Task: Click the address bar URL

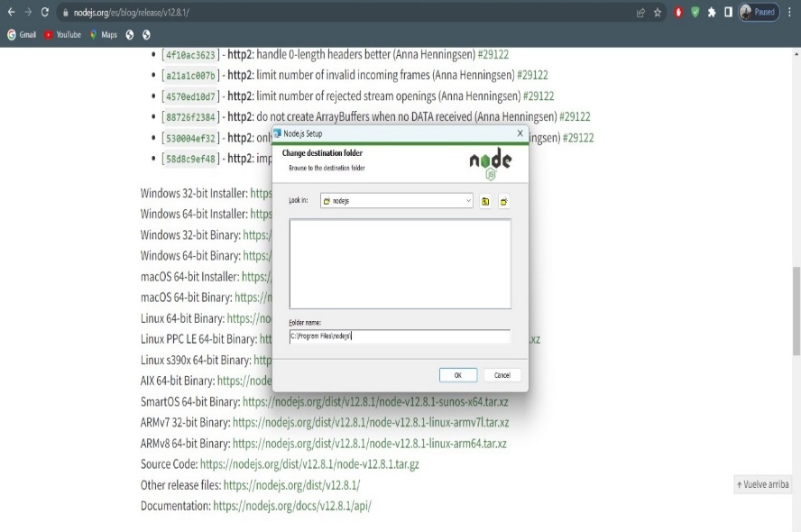Action: click(x=132, y=13)
